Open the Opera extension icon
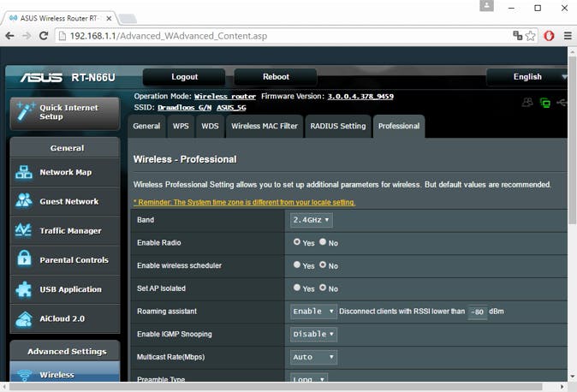Screen dimensions: 577x392 coord(549,36)
